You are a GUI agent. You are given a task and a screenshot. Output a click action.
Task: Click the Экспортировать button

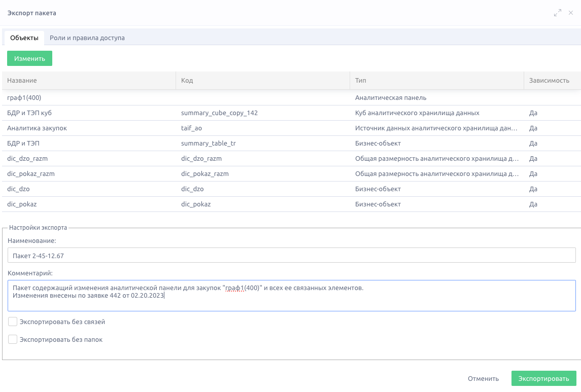tap(543, 378)
